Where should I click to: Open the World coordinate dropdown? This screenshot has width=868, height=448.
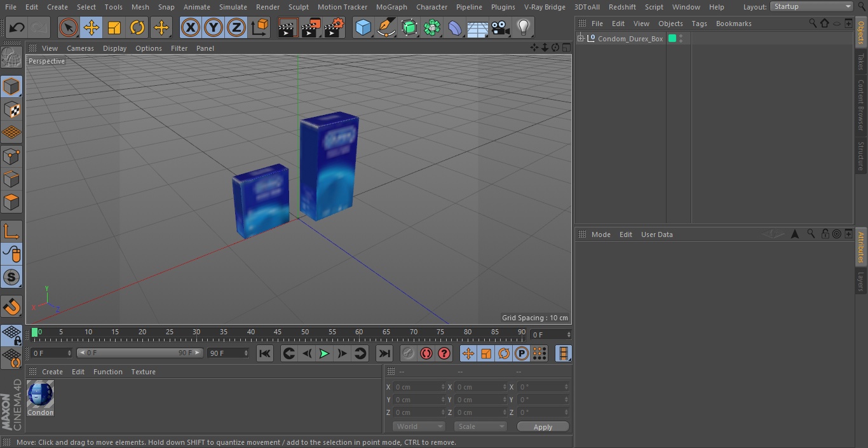[x=419, y=426]
